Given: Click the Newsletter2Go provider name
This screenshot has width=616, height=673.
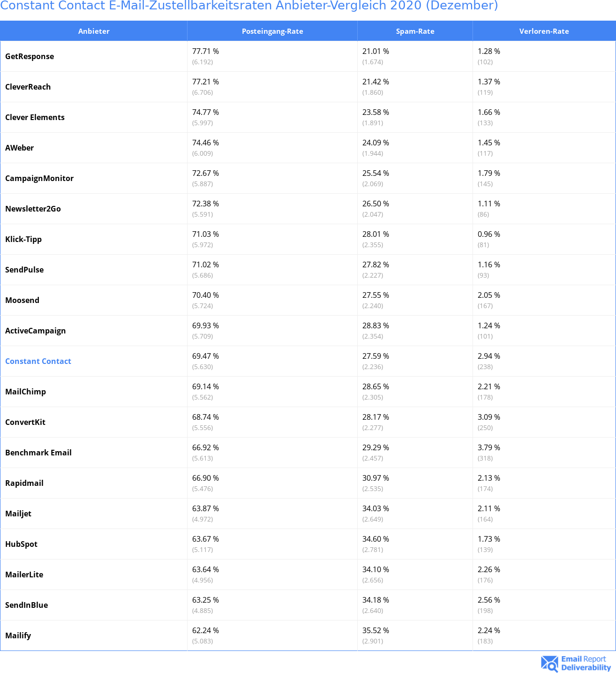Looking at the screenshot, I should tap(33, 209).
